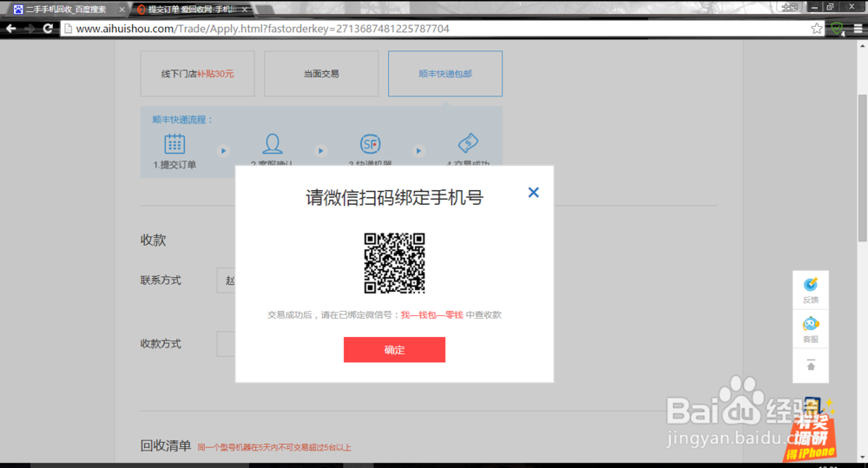Image resolution: width=868 pixels, height=468 pixels.
Task: Click the calendar icon for 提交订单 step
Action: coord(174,144)
